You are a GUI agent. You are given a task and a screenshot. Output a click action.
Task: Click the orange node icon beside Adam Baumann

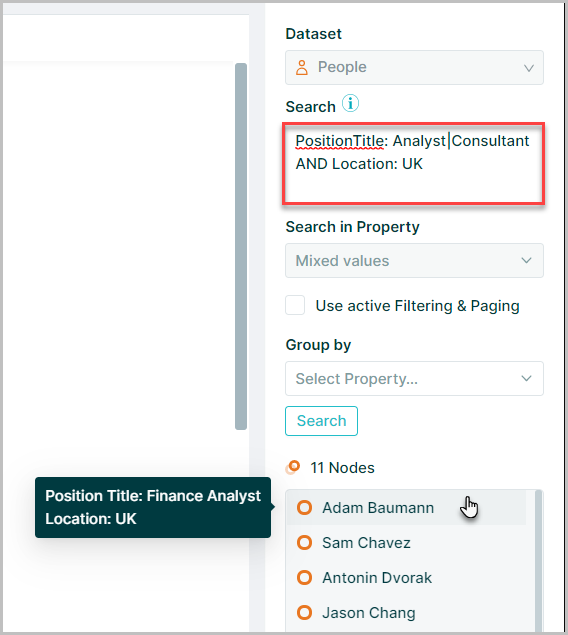[x=304, y=507]
